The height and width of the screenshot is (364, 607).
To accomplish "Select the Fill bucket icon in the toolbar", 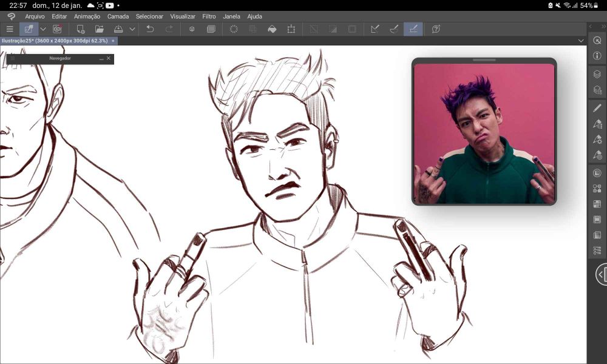I will pyautogui.click(x=272, y=29).
